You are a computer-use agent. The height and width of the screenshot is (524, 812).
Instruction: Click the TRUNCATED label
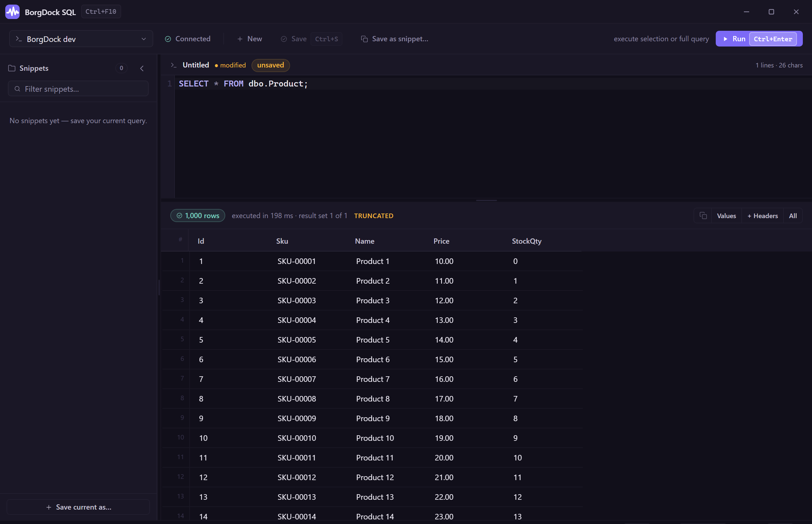coord(374,216)
